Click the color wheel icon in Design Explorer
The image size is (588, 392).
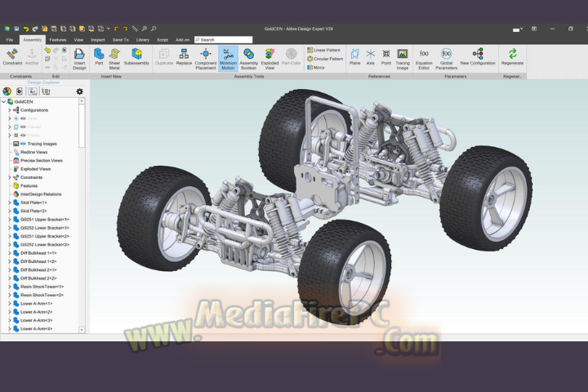(7, 91)
